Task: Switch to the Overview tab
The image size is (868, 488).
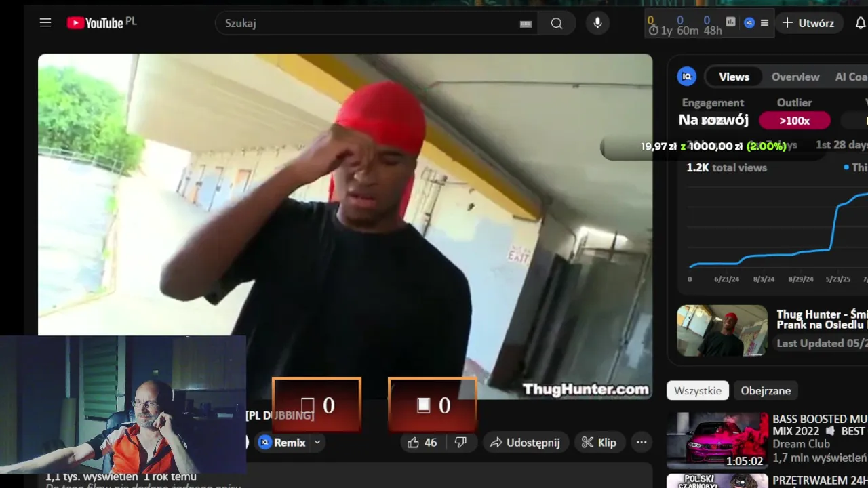Action: (x=795, y=77)
